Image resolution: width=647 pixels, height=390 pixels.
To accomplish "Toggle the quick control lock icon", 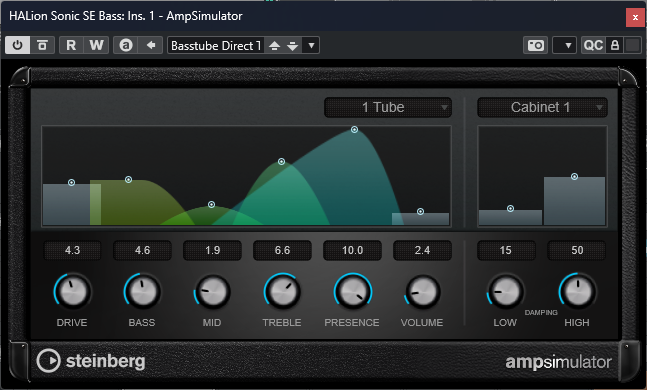I will click(x=615, y=45).
